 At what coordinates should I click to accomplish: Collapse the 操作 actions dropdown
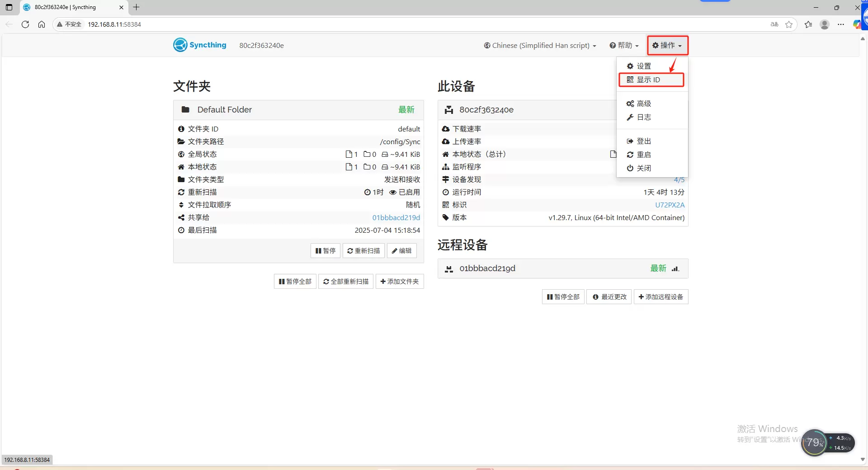pos(667,46)
